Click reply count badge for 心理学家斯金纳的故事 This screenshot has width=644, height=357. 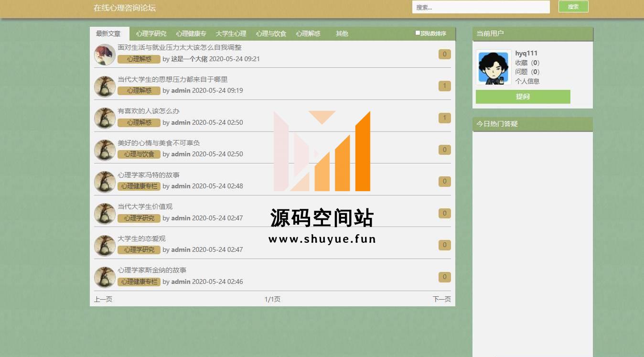coord(444,277)
